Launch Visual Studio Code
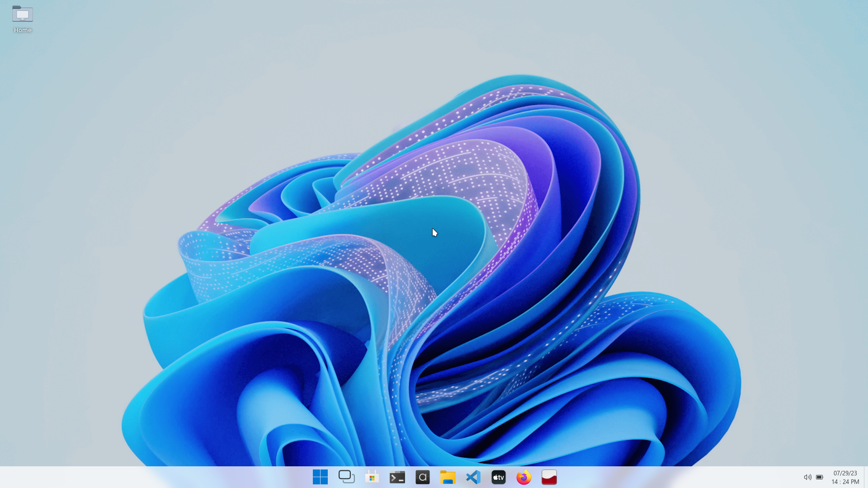This screenshot has height=488, width=868. [x=473, y=477]
